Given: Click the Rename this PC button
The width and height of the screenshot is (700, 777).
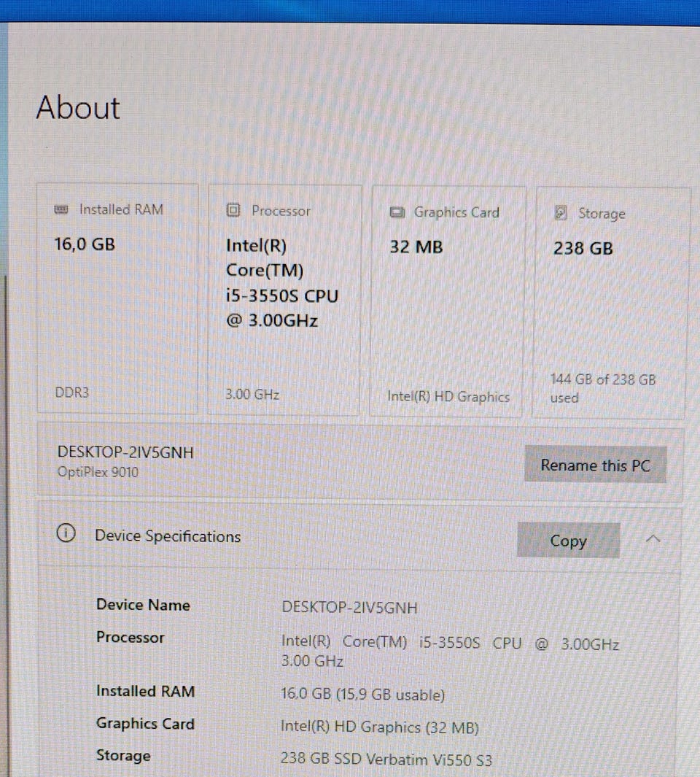Looking at the screenshot, I should tap(596, 465).
